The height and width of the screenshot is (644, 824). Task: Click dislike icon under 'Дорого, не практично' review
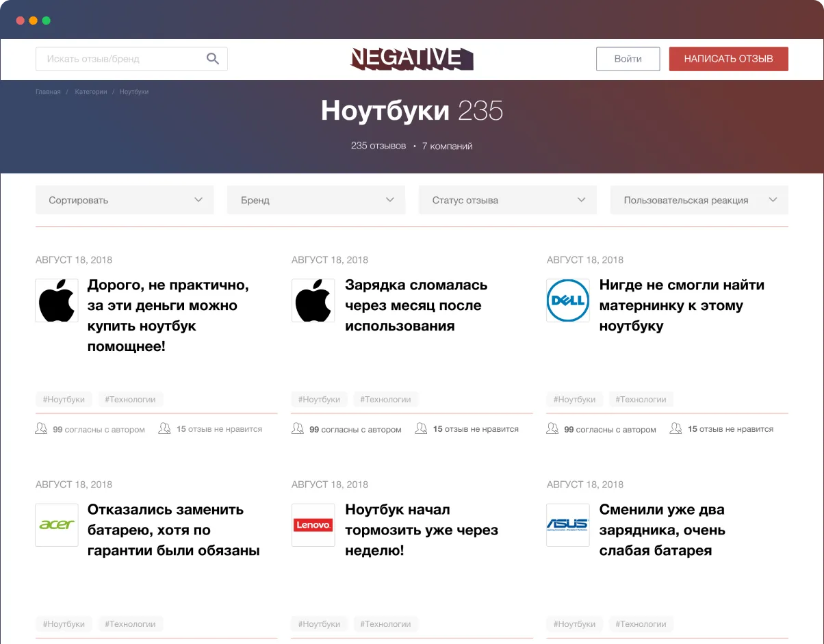pyautogui.click(x=164, y=429)
